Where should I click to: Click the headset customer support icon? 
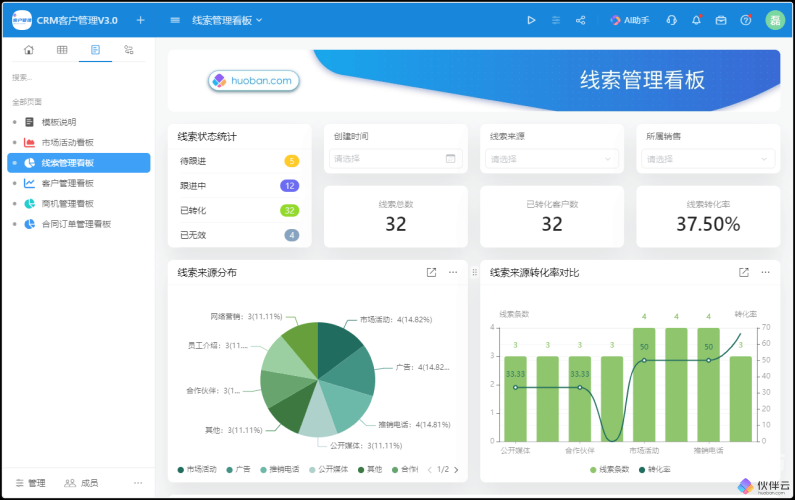[671, 20]
